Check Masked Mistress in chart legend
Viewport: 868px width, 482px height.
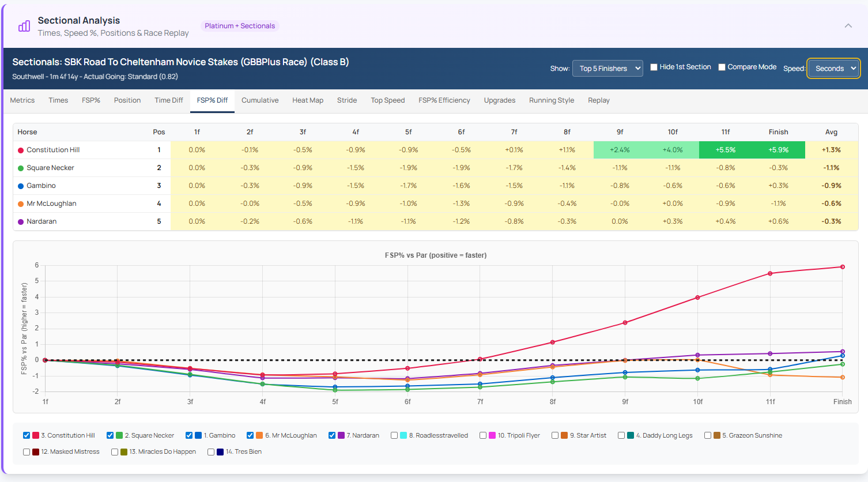(x=27, y=452)
